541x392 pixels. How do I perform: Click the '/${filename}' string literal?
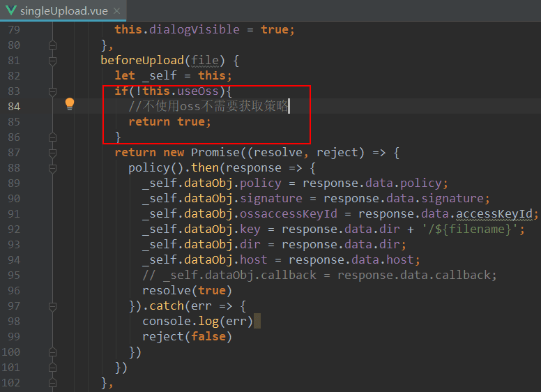point(470,229)
